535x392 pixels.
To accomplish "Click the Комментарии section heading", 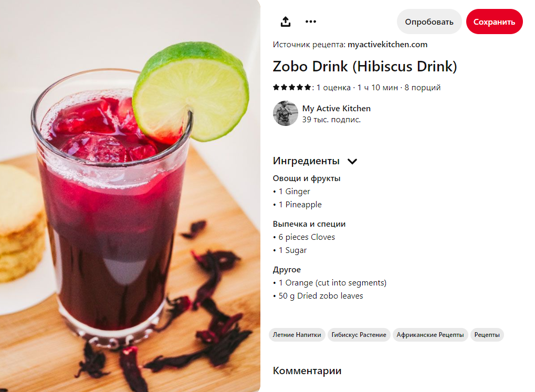I will (307, 370).
